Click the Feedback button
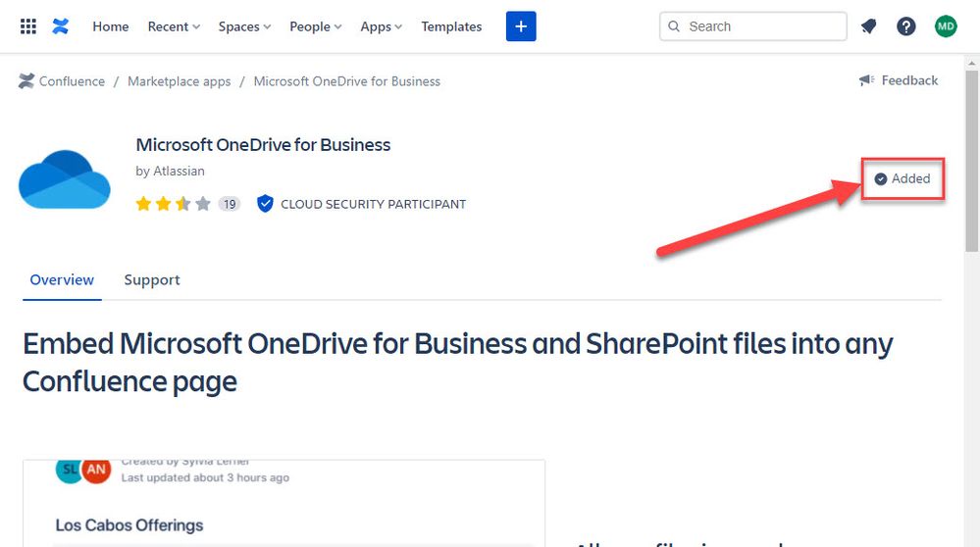This screenshot has height=547, width=980. point(899,80)
